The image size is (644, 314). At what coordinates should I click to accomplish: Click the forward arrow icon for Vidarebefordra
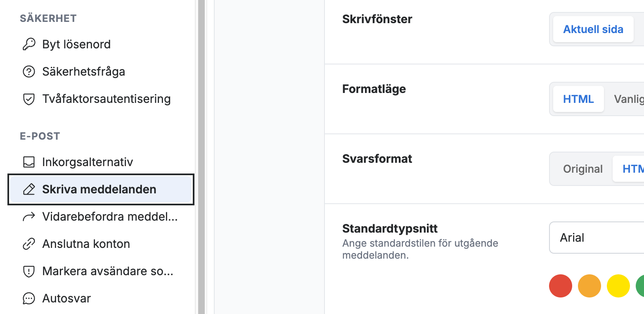click(x=28, y=217)
